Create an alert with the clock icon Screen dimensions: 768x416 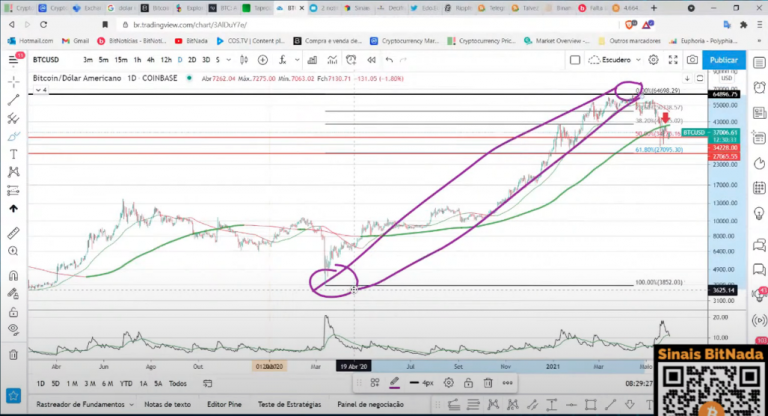pyautogui.click(x=351, y=60)
